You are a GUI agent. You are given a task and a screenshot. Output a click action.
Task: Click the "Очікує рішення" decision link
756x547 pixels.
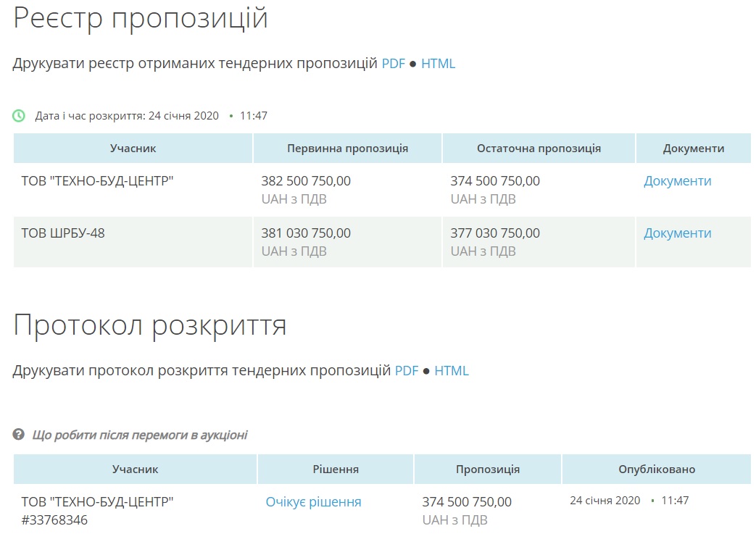(313, 502)
